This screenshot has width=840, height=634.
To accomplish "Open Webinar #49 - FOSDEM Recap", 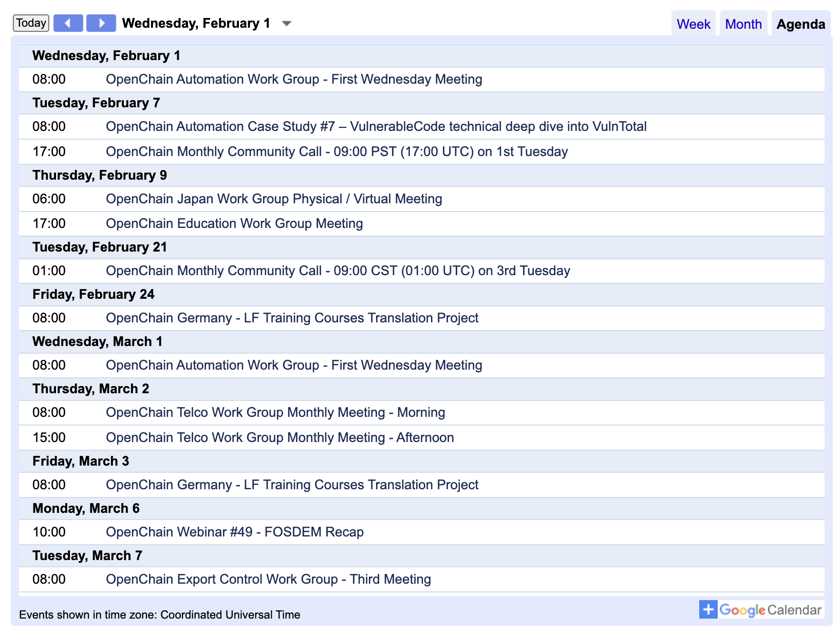I will tap(235, 532).
